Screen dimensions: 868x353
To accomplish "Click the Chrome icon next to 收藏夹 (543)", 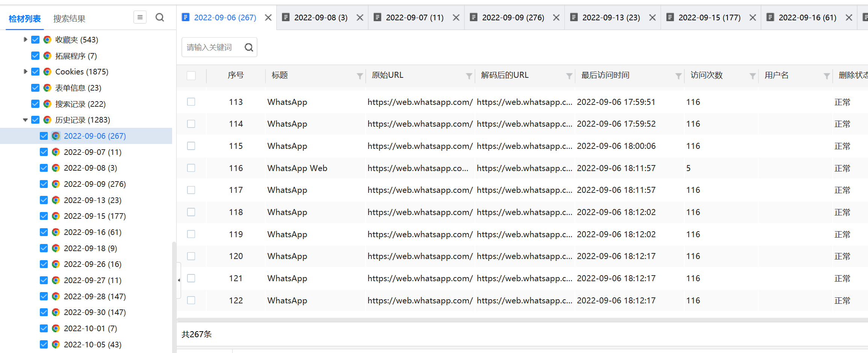I will [47, 39].
